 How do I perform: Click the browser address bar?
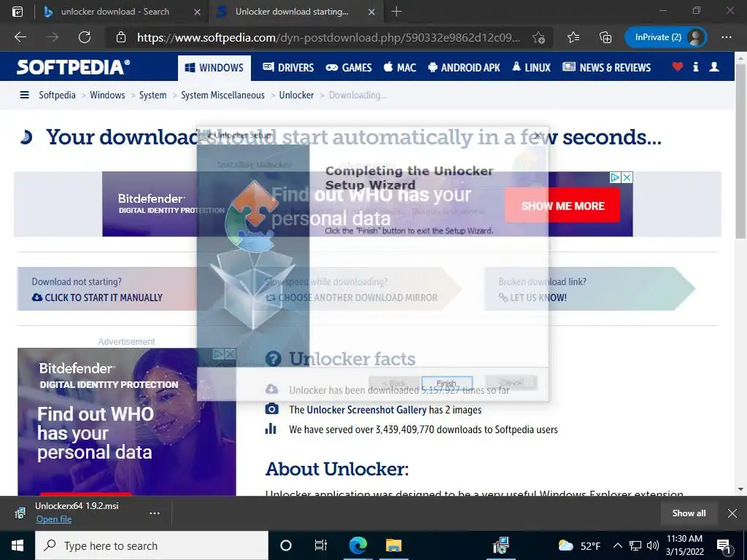(x=328, y=37)
